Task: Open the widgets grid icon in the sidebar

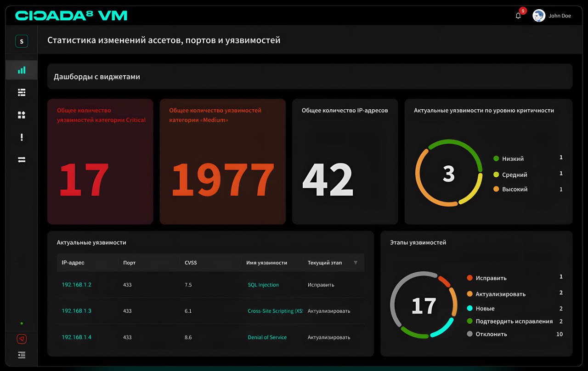Action: point(21,115)
